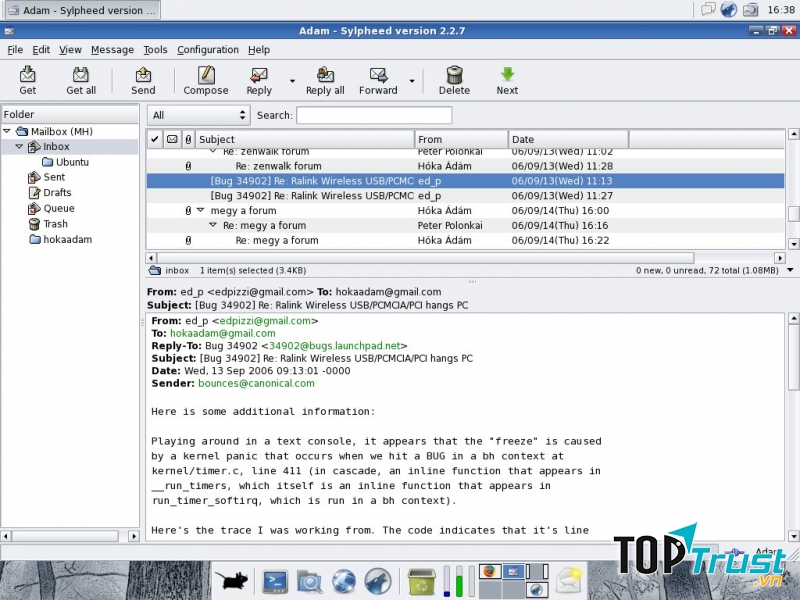Open the Reply options dropdown arrow

tap(292, 81)
